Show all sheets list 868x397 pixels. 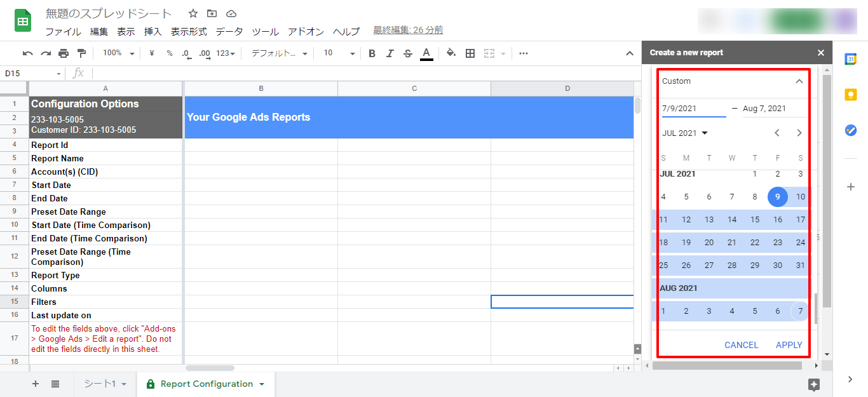(55, 384)
